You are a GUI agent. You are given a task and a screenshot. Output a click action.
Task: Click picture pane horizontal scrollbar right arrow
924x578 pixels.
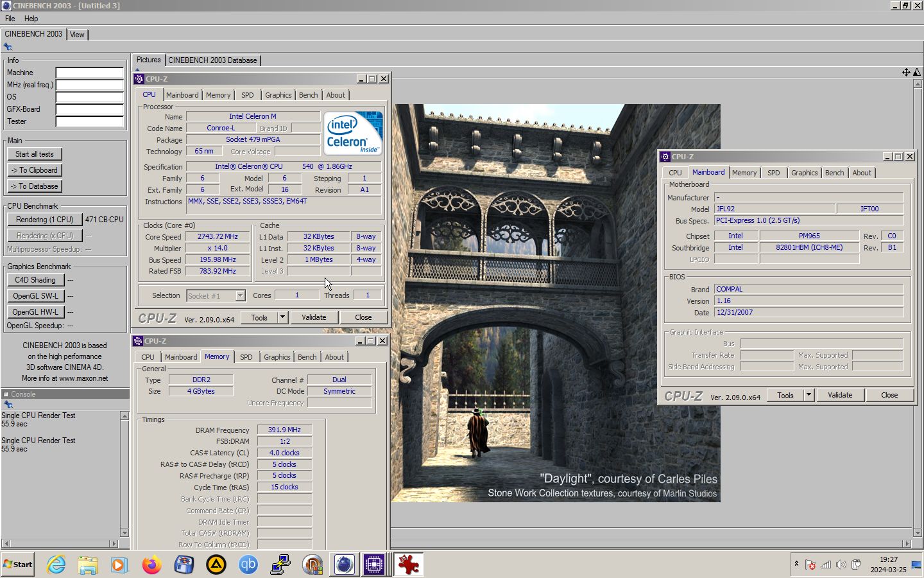(x=907, y=544)
